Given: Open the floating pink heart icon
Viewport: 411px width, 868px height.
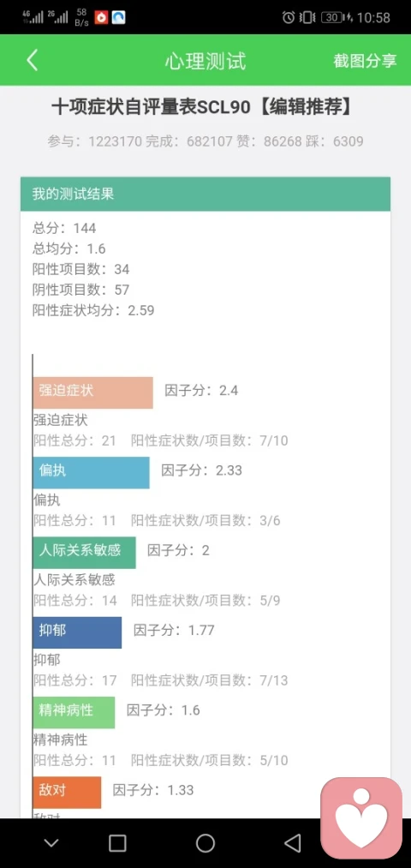Looking at the screenshot, I should click(x=361, y=818).
